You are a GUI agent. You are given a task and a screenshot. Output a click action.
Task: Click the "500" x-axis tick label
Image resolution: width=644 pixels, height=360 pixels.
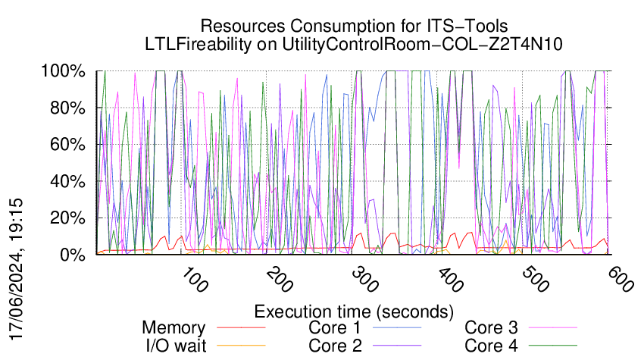[536, 280]
